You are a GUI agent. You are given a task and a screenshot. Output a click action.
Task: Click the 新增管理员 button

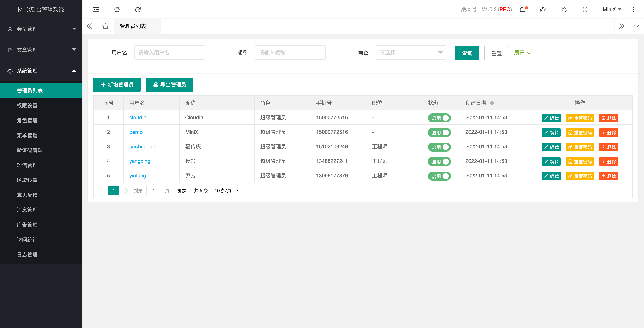pos(117,84)
